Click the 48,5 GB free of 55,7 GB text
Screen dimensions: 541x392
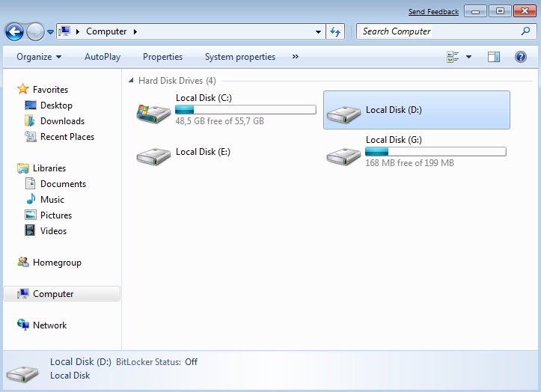coord(220,121)
